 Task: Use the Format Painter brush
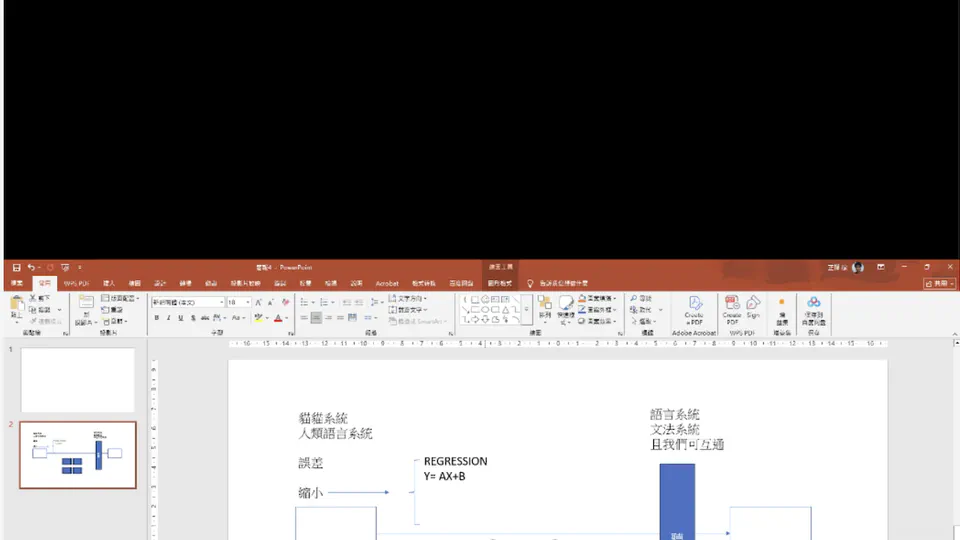click(x=33, y=321)
